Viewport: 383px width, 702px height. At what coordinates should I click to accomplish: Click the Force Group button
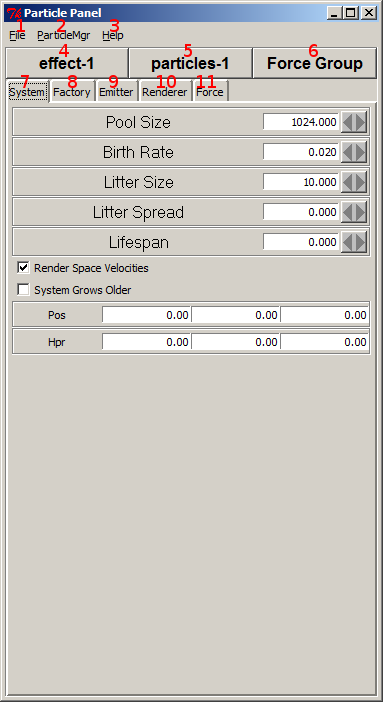314,63
